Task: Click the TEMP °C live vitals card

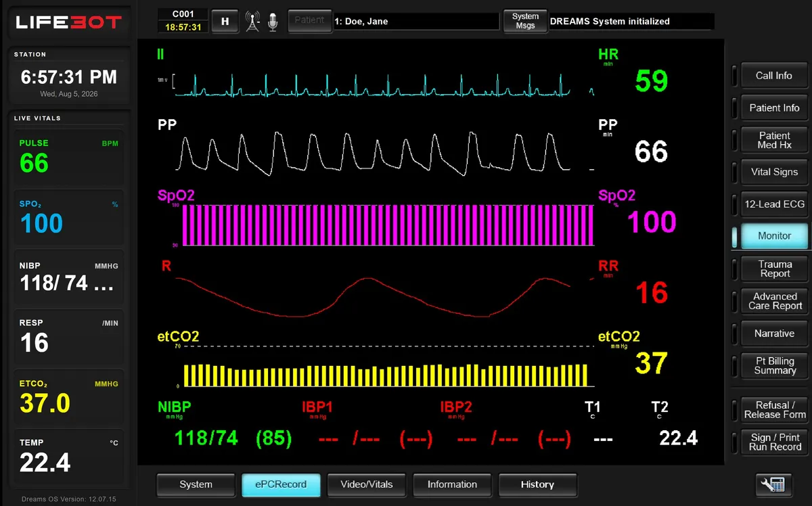Action: [68, 457]
